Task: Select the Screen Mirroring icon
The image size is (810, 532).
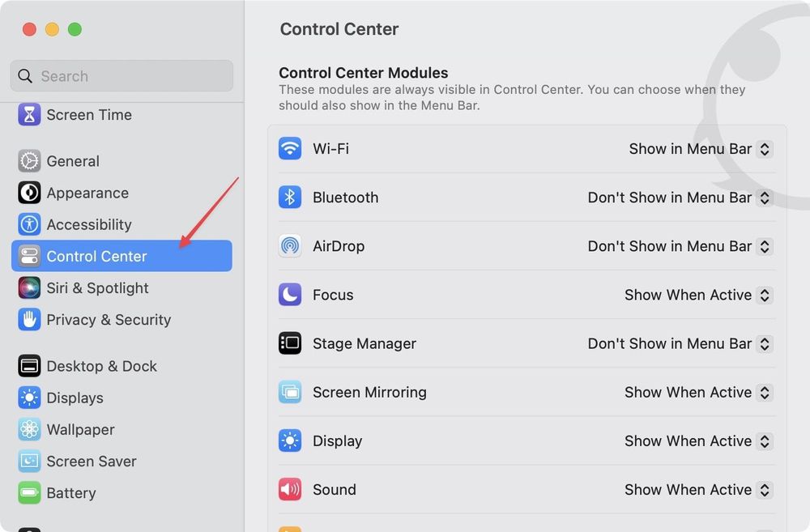Action: click(x=289, y=392)
